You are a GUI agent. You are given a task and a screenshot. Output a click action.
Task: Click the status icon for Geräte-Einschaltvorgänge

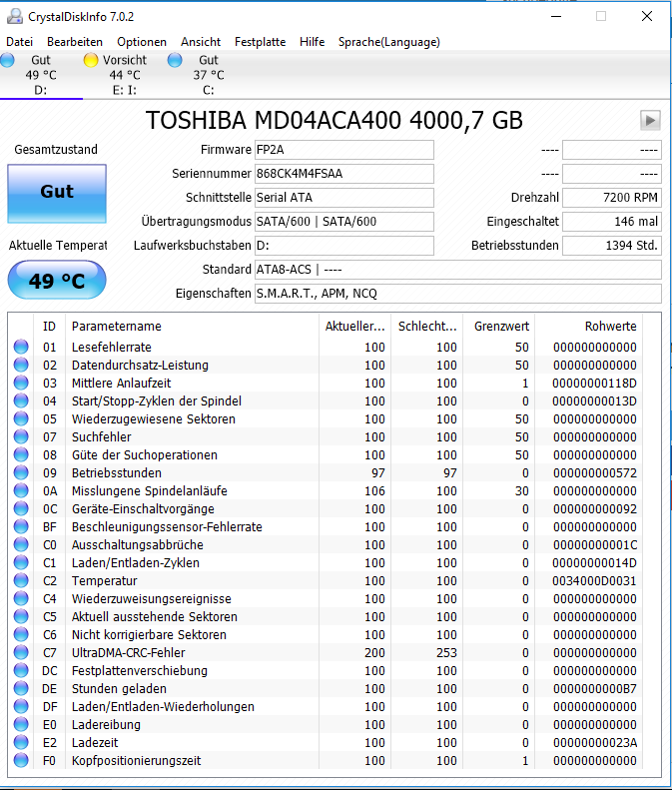coord(21,508)
